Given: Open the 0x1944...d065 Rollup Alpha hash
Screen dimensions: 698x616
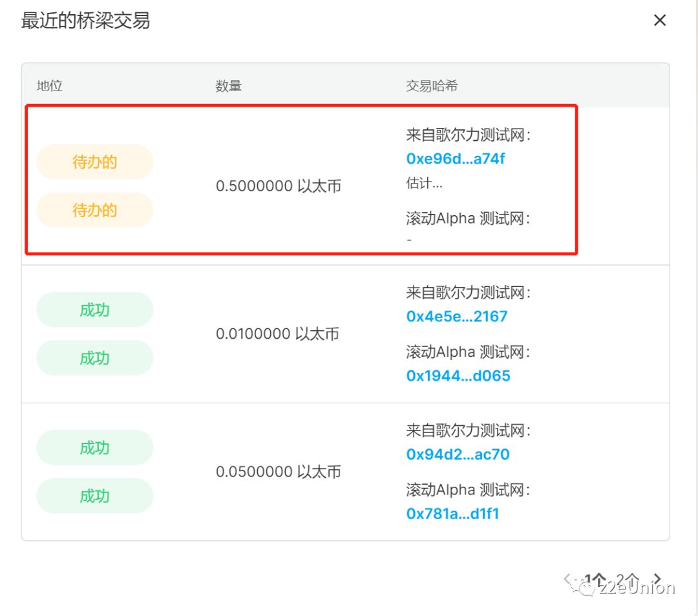Looking at the screenshot, I should [x=458, y=376].
